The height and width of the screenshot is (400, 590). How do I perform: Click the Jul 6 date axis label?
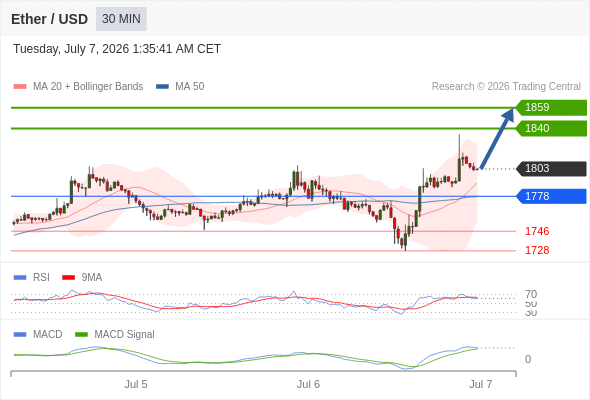point(308,384)
